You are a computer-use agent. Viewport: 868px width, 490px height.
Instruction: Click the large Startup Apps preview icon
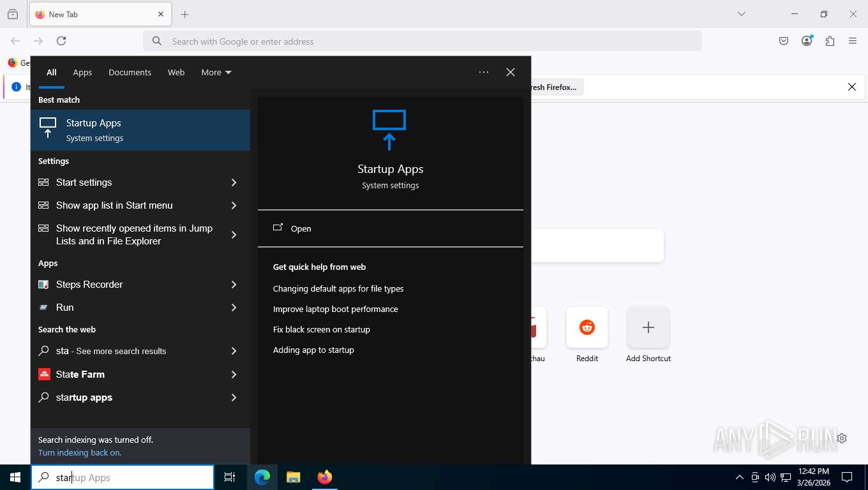[x=389, y=130]
